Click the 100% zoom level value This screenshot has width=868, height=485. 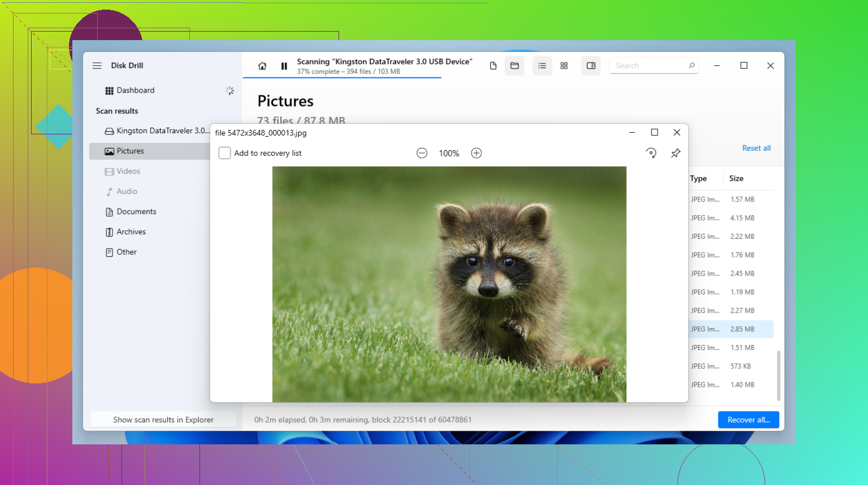[449, 154]
